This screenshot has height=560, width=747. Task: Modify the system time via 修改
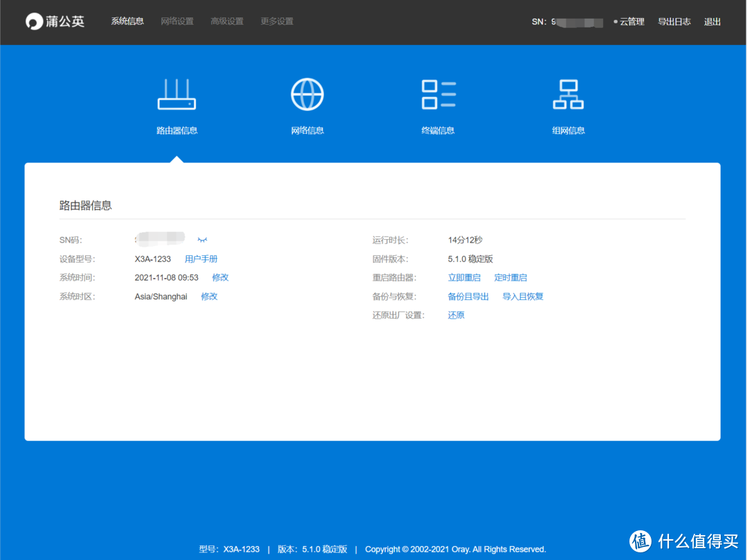coord(220,278)
